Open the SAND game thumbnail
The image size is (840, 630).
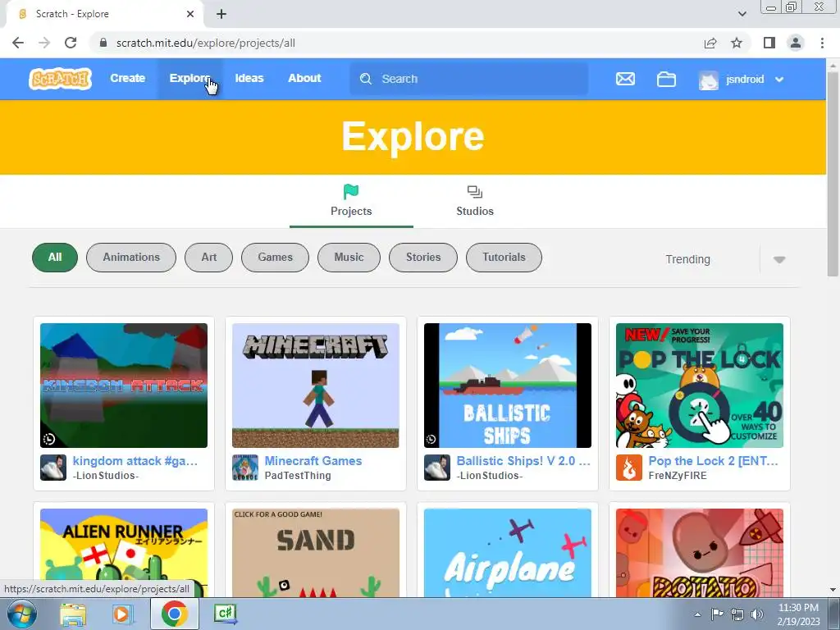pos(316,552)
